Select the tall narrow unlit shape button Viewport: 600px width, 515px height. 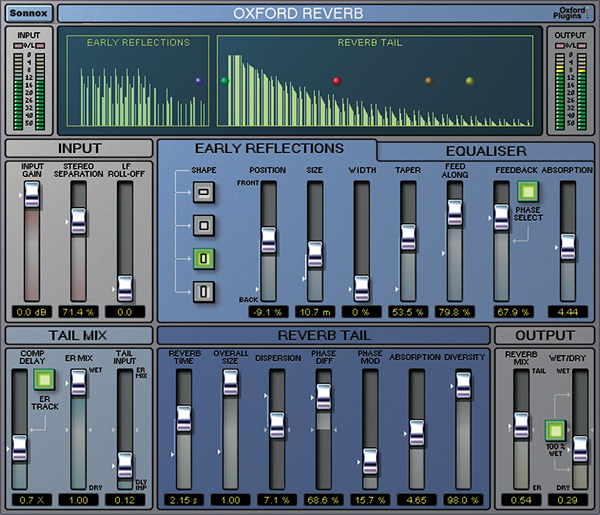coord(203,293)
